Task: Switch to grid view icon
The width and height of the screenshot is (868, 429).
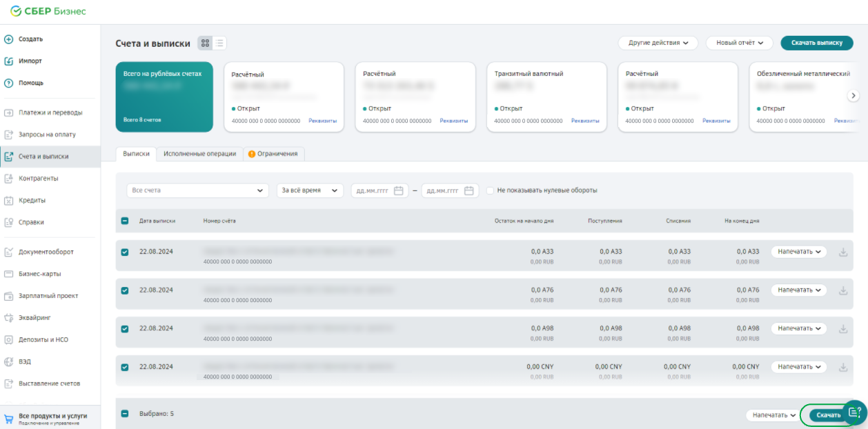Action: tap(205, 43)
